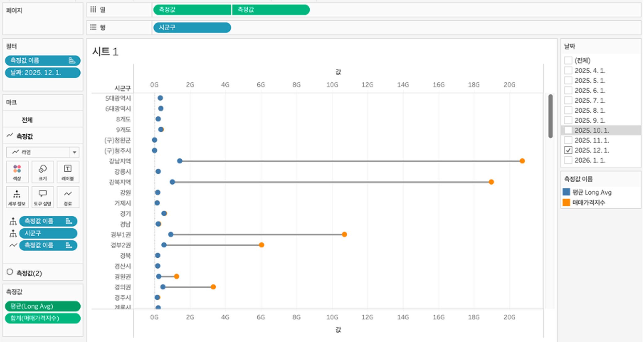Click path icon beside last 측정값 이름 mark pill
This screenshot has height=342, width=644.
[x=13, y=245]
